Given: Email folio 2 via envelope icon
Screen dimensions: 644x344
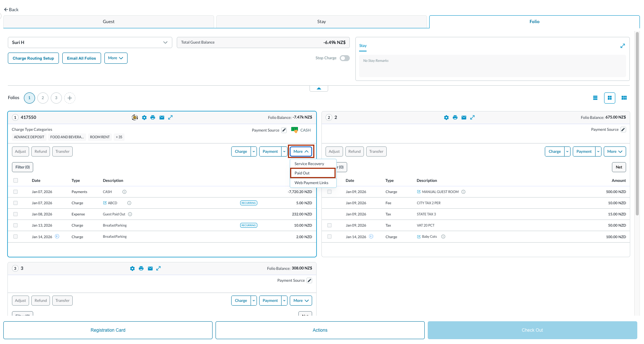Looking at the screenshot, I should click(464, 118).
